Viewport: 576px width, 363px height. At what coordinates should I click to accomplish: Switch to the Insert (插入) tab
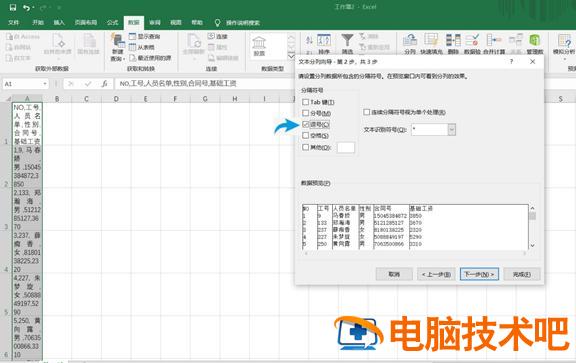coord(59,23)
